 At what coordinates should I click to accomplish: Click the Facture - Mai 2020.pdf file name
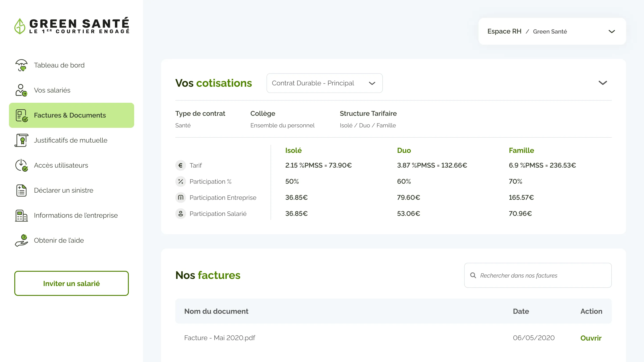pos(220,338)
